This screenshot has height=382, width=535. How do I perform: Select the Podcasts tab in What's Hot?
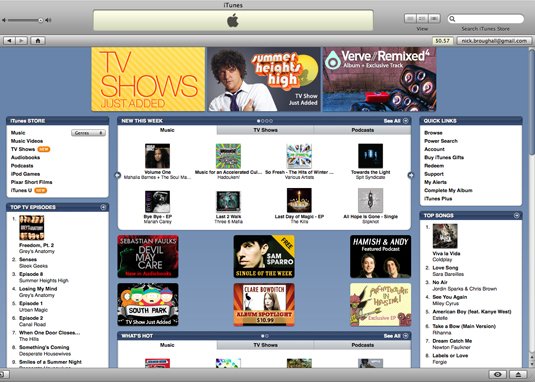(362, 345)
